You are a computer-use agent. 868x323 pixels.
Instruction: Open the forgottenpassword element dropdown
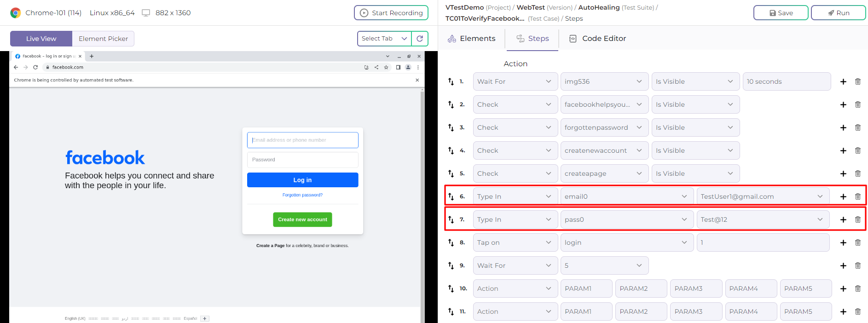click(604, 127)
